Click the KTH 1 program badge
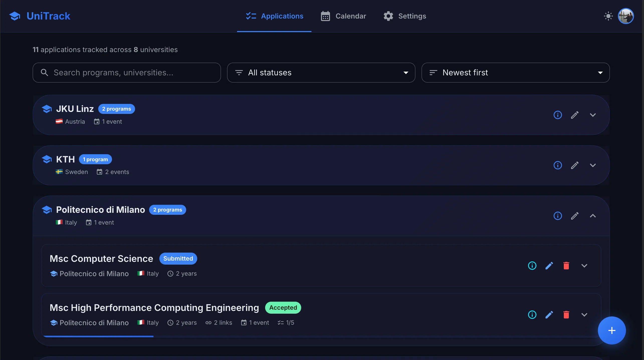644x360 pixels. point(95,159)
